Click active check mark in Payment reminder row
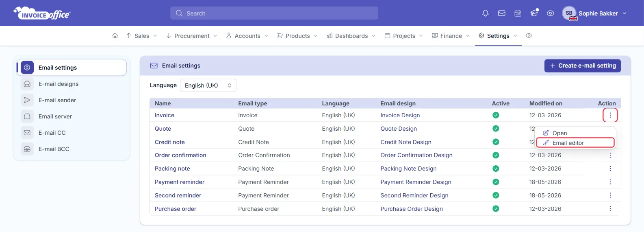Image resolution: width=644 pixels, height=232 pixels. (496, 182)
